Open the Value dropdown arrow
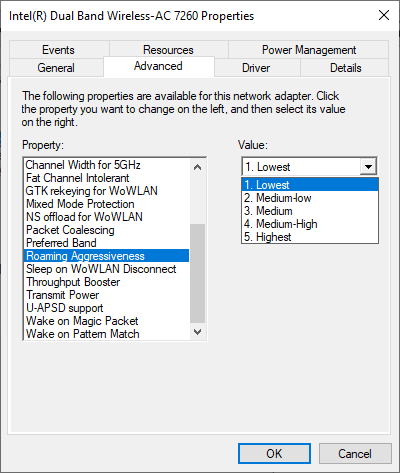Image resolution: width=400 pixels, height=473 pixels. click(x=368, y=166)
